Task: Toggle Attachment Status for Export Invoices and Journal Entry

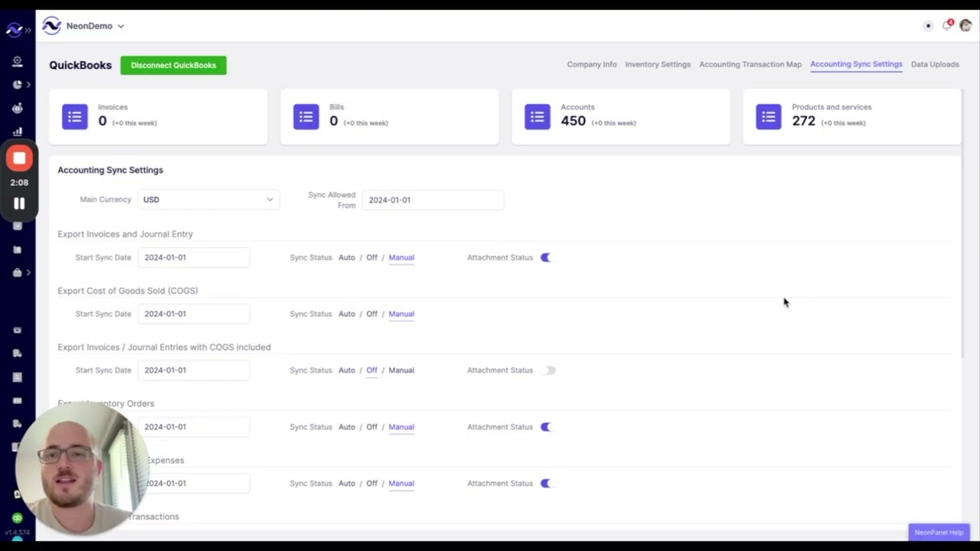Action: [547, 258]
